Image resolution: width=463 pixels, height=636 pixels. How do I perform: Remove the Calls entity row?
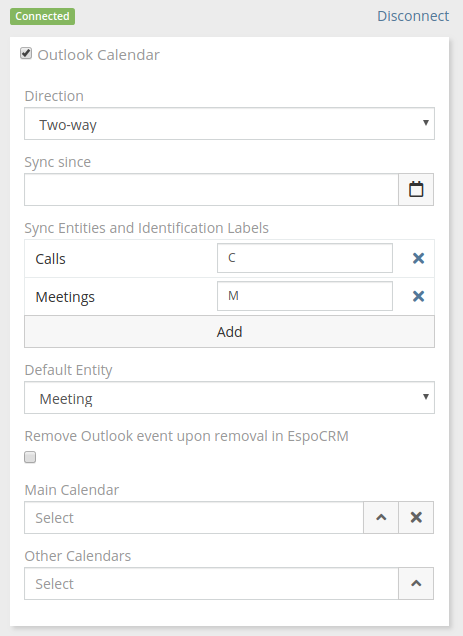click(x=418, y=258)
